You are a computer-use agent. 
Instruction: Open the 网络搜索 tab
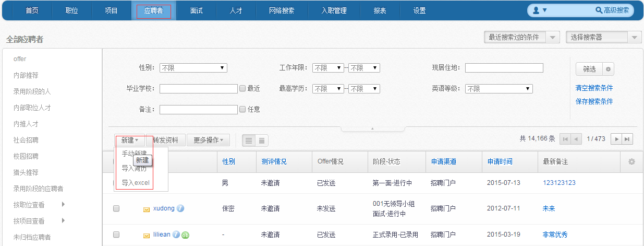pyautogui.click(x=282, y=10)
